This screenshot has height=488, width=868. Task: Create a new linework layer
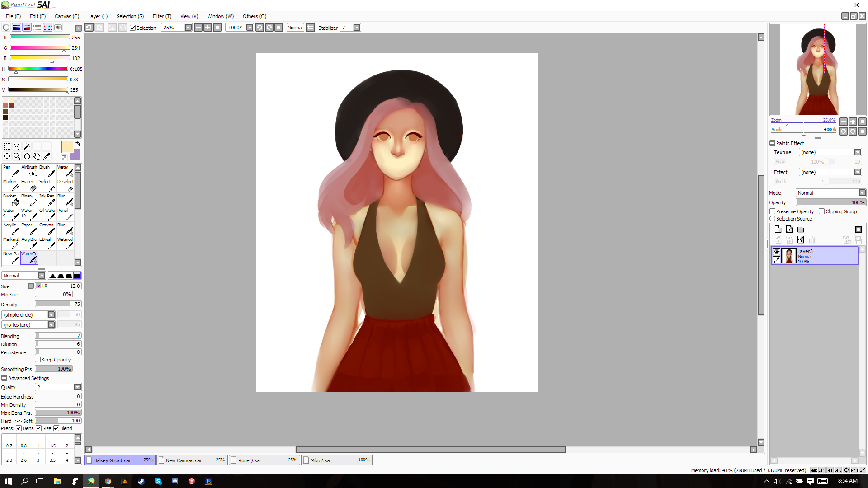(789, 230)
